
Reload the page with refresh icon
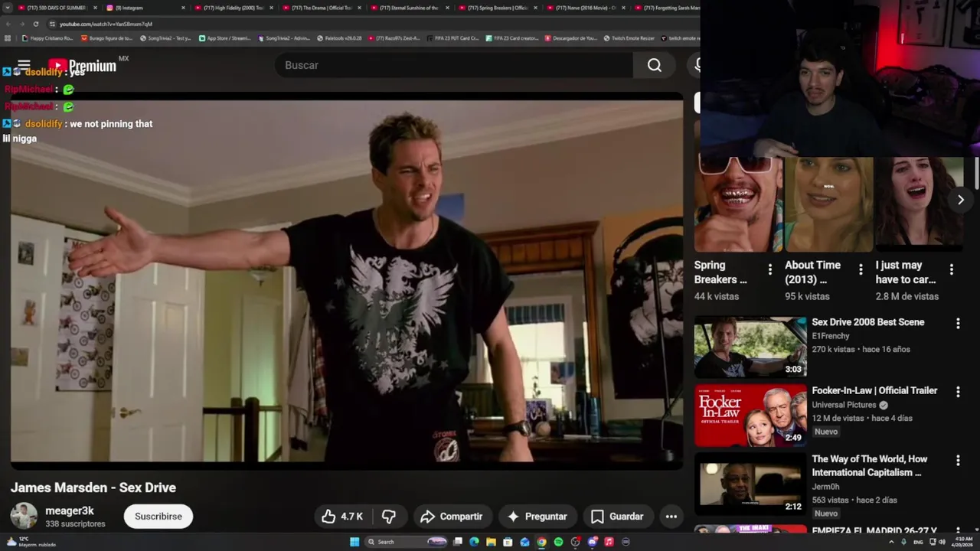click(35, 24)
